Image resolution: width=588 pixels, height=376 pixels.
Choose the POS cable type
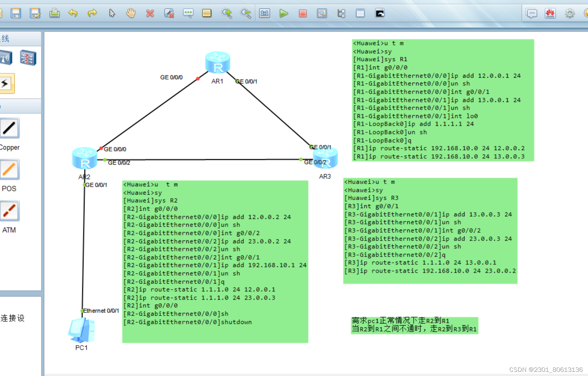pyautogui.click(x=9, y=170)
